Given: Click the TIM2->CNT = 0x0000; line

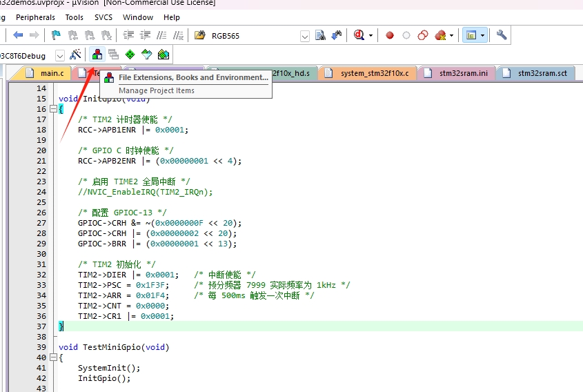Looking at the screenshot, I should 123,306.
